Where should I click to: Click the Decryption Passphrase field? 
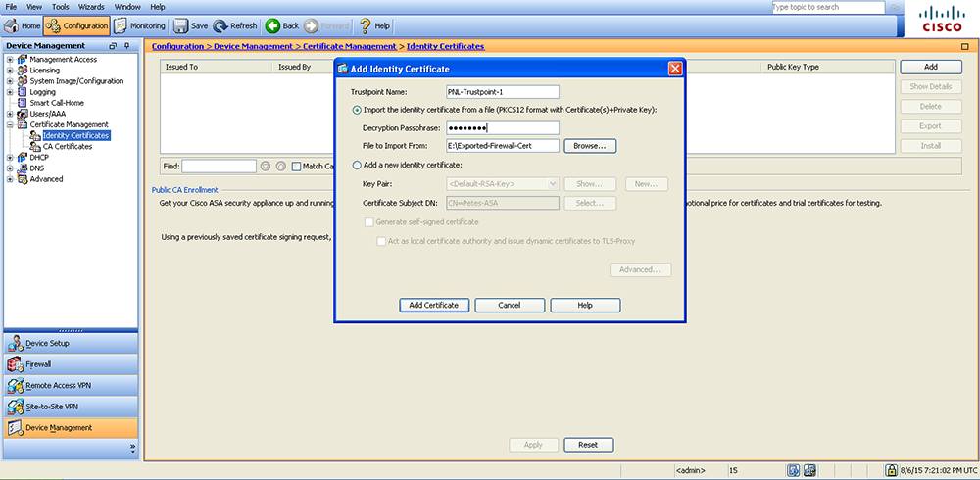[503, 128]
